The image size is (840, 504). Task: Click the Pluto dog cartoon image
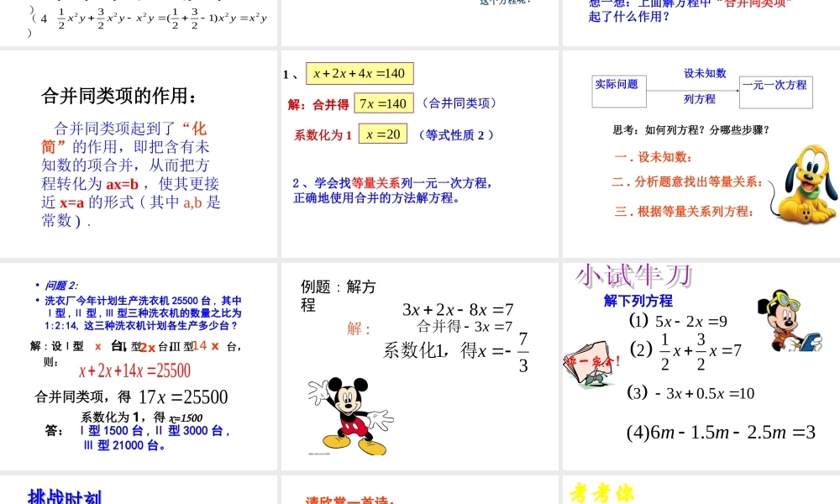(x=804, y=184)
